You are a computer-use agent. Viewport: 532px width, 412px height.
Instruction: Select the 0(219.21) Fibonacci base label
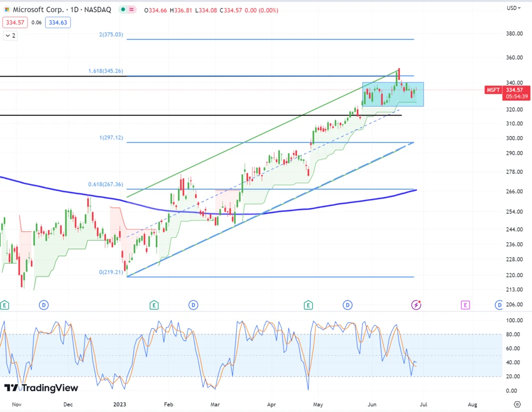pos(111,272)
